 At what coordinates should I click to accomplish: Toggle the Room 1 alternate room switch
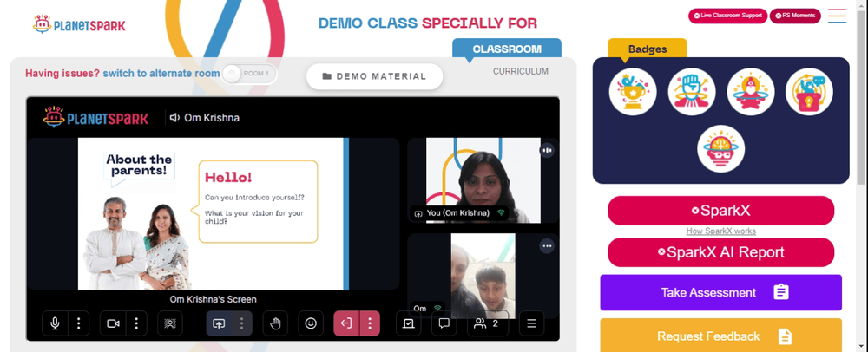[x=249, y=74]
